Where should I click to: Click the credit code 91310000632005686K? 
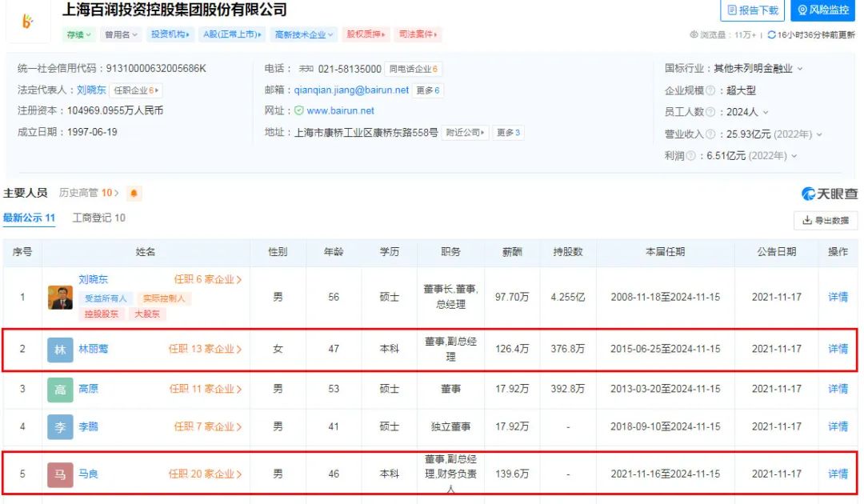point(156,68)
